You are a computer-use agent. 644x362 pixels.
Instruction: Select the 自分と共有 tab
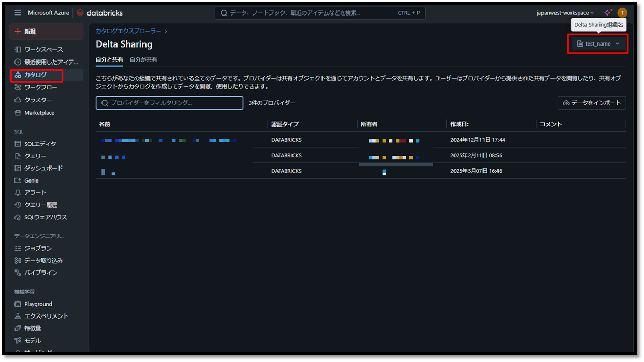[109, 60]
